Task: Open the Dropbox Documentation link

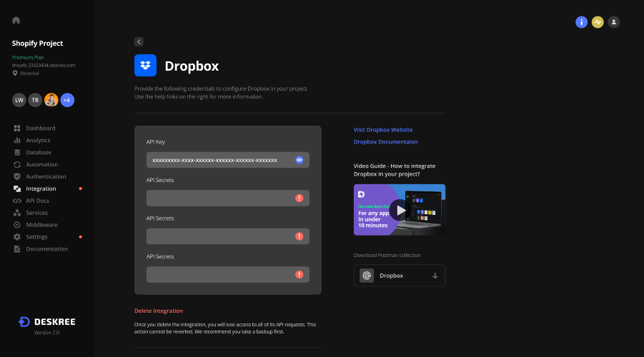Action: point(385,142)
